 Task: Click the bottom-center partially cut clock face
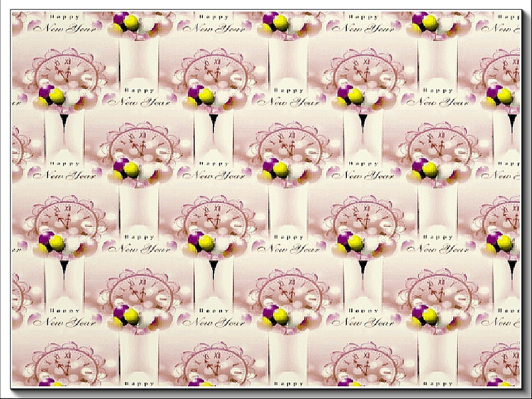pyautogui.click(x=214, y=363)
